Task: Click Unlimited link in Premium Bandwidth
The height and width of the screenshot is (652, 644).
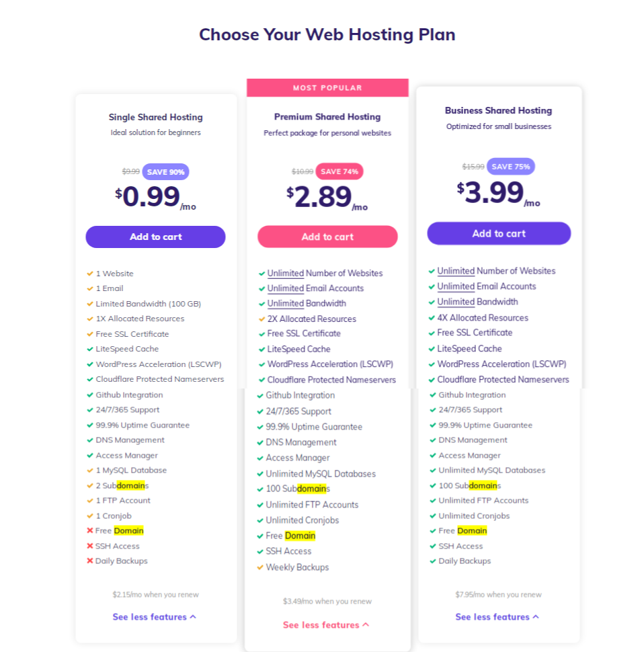Action: (286, 303)
